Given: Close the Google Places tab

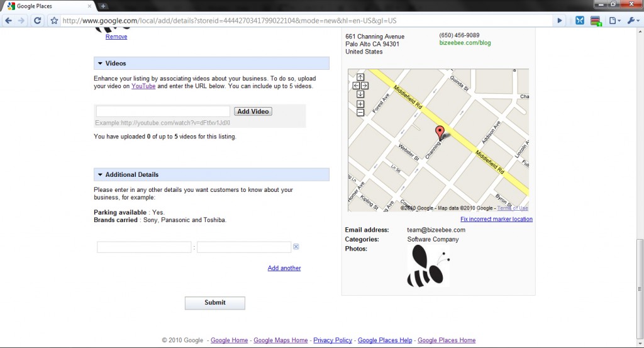Looking at the screenshot, I should tap(89, 6).
